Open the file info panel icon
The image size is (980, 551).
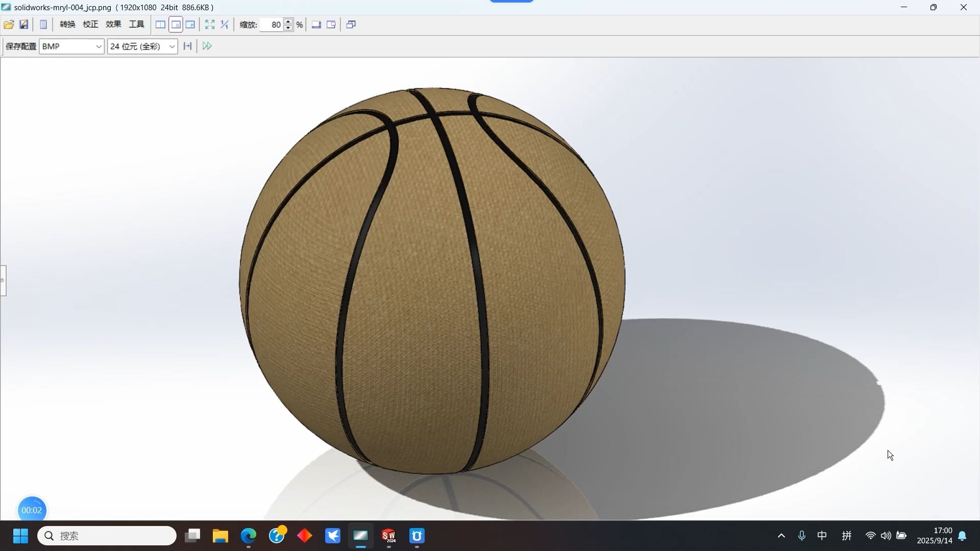click(43, 24)
